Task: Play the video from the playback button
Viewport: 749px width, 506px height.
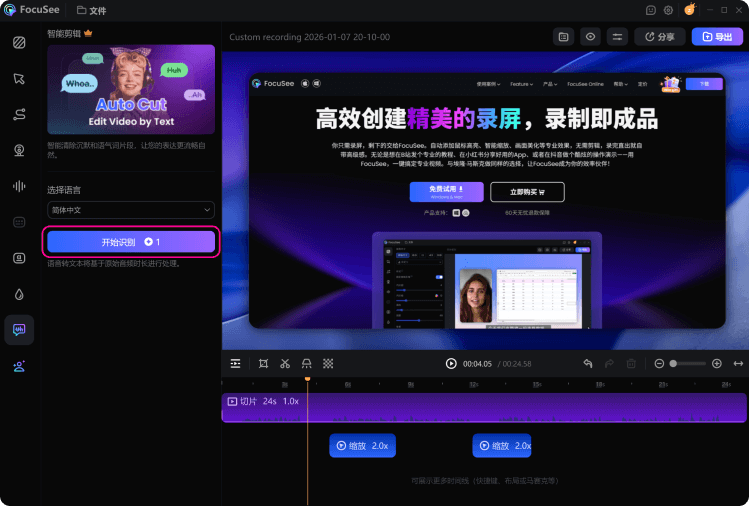Action: coord(451,364)
